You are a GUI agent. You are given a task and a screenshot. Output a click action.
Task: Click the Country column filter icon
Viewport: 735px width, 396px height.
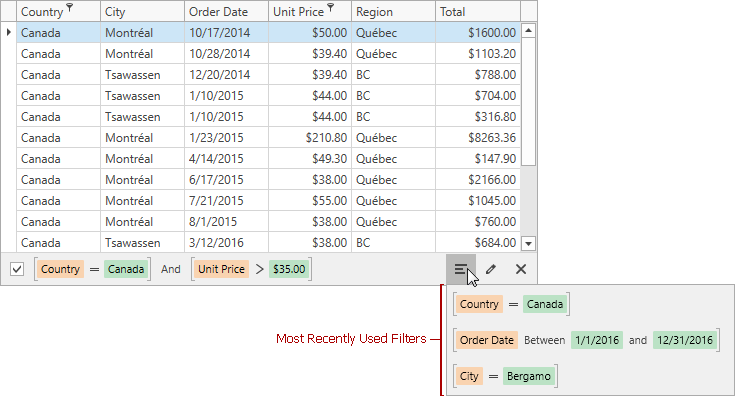(x=69, y=7)
